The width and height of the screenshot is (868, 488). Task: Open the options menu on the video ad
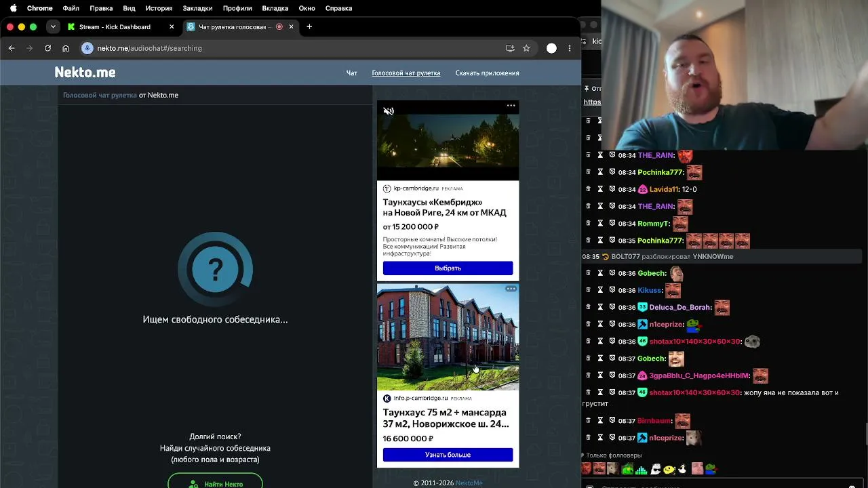coord(511,106)
